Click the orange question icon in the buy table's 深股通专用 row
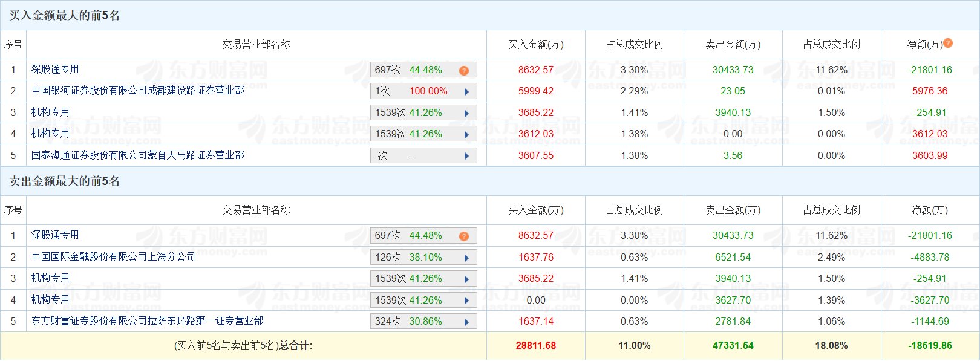This screenshot has height=361, width=980. [464, 71]
